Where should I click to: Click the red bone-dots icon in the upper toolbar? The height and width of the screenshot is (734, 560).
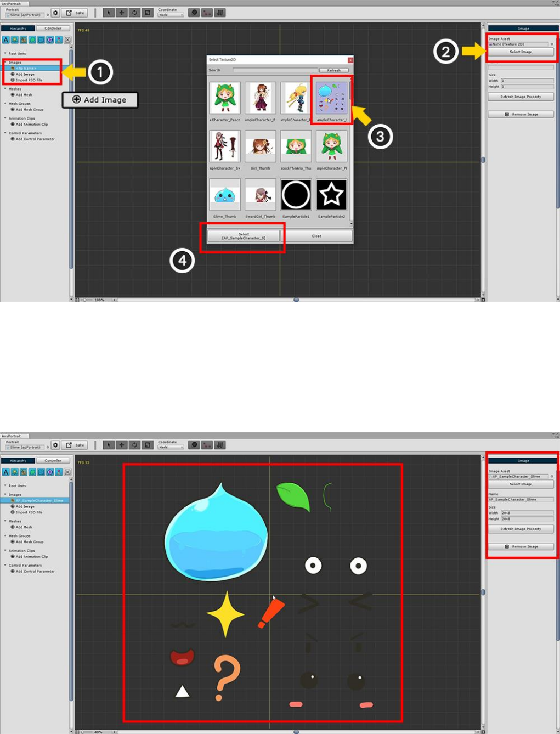(x=207, y=13)
